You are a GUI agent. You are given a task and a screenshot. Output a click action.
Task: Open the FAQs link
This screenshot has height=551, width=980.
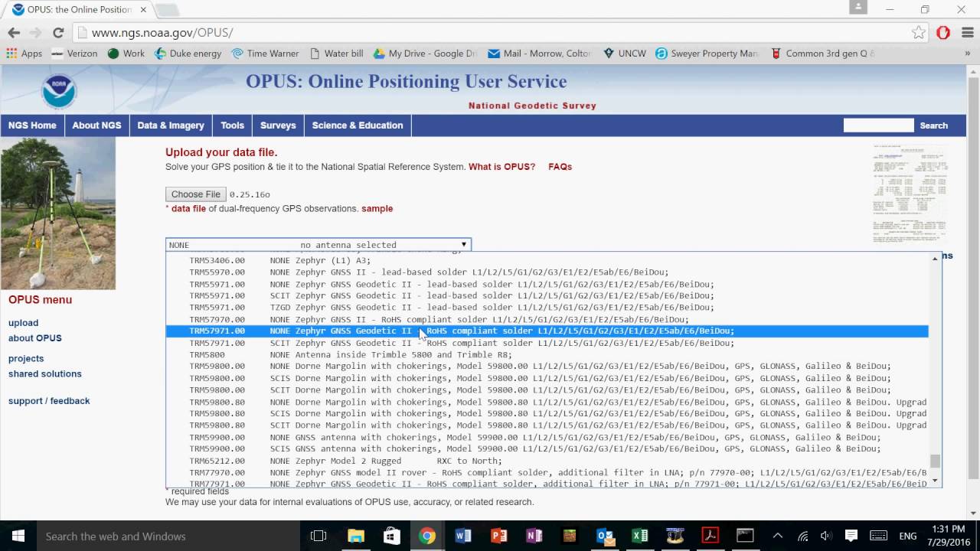point(560,167)
